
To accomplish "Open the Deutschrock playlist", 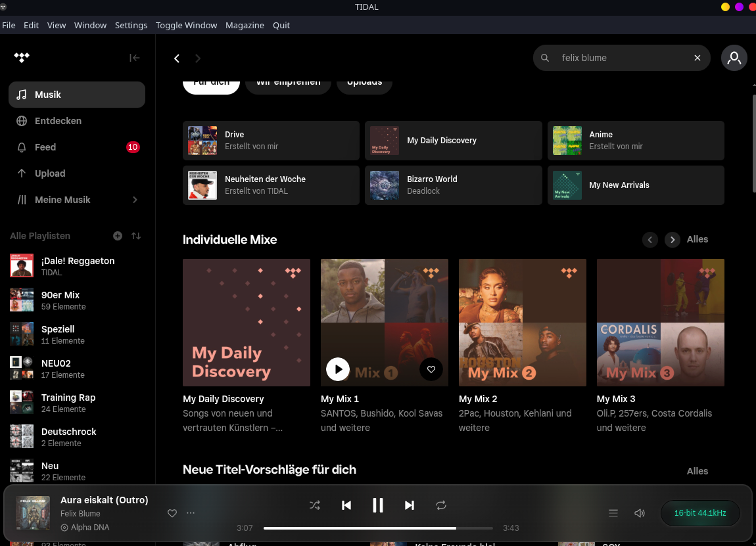I will click(77, 437).
